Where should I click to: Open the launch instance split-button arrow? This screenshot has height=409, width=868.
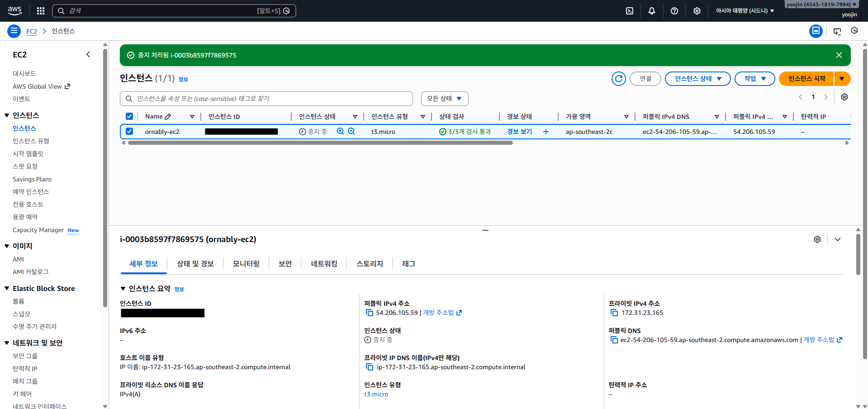point(842,79)
